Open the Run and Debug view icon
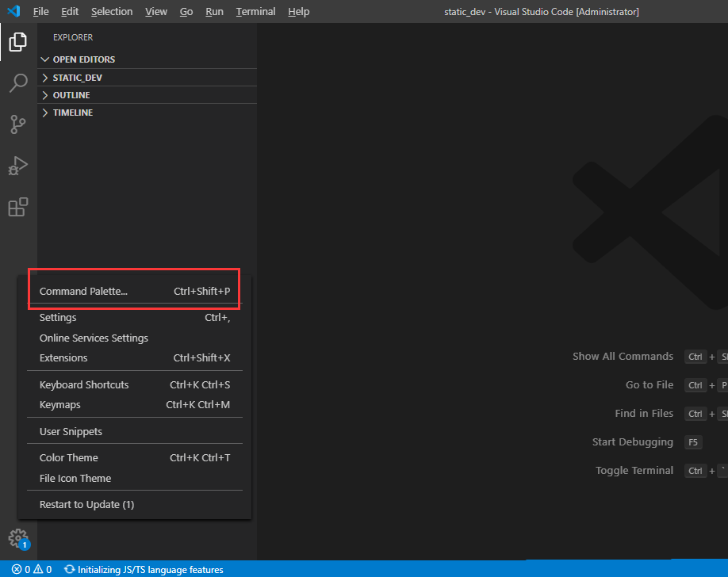 (x=18, y=166)
